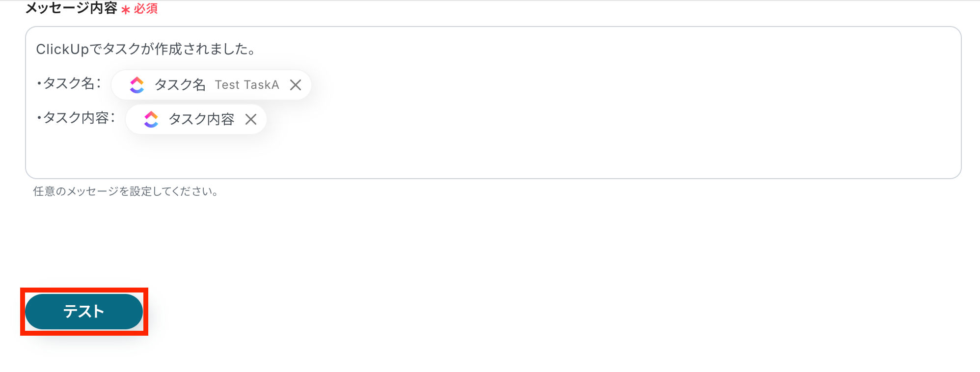The width and height of the screenshot is (980, 372).
Task: Click the ClickUp logo in タスク内容 chip
Action: tap(151, 119)
